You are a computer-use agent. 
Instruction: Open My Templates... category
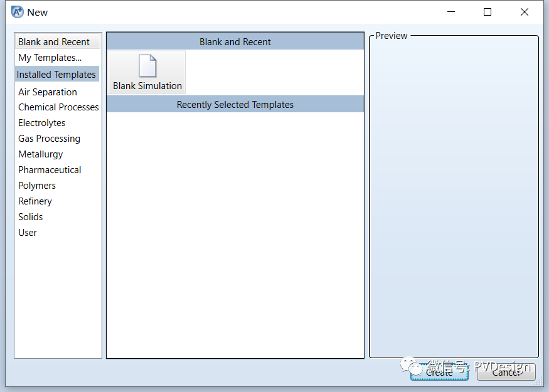[50, 58]
